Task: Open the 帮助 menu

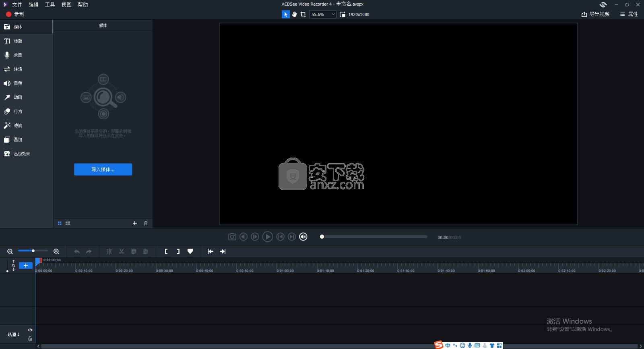Action: click(83, 4)
